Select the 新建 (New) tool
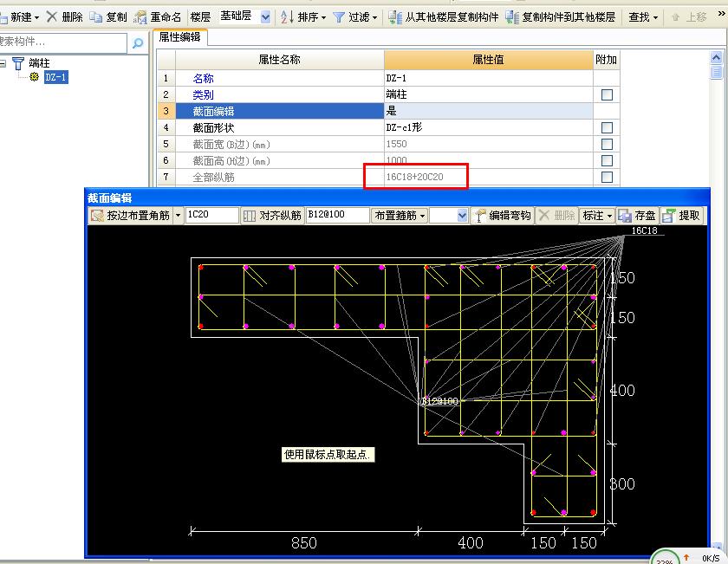 [19, 16]
